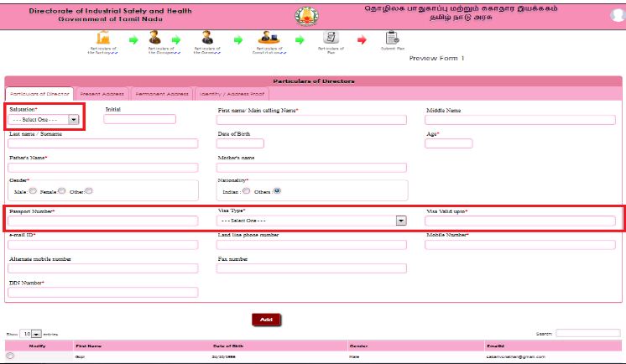Focus the table Search box

point(588,333)
